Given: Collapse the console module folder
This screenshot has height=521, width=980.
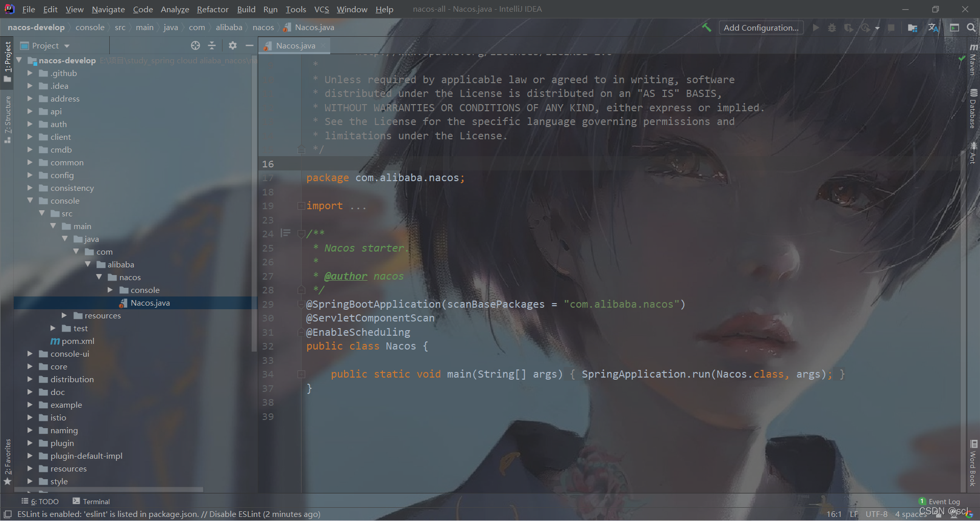Looking at the screenshot, I should coord(30,201).
